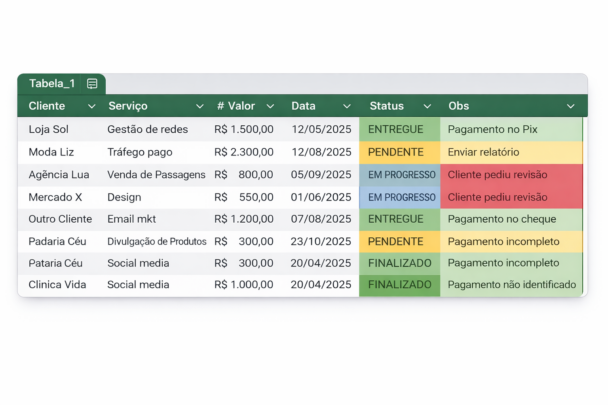Open the Valor column dropdown arrow

coord(272,106)
